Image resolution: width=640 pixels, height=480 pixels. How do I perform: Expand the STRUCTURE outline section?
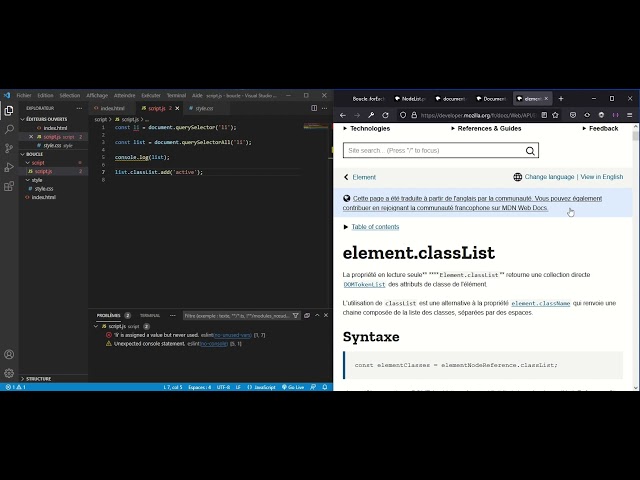click(36, 379)
